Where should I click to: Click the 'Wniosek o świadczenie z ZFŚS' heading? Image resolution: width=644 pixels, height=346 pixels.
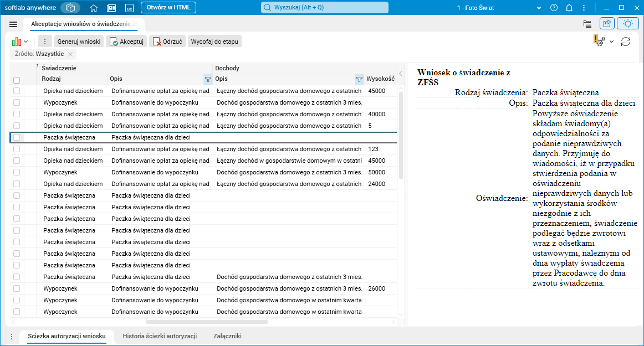(x=464, y=77)
